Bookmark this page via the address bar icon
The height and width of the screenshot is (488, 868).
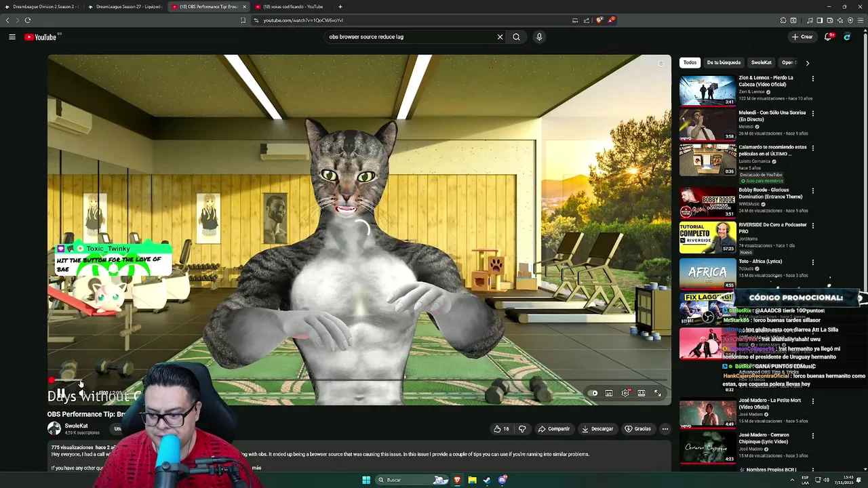click(x=243, y=20)
